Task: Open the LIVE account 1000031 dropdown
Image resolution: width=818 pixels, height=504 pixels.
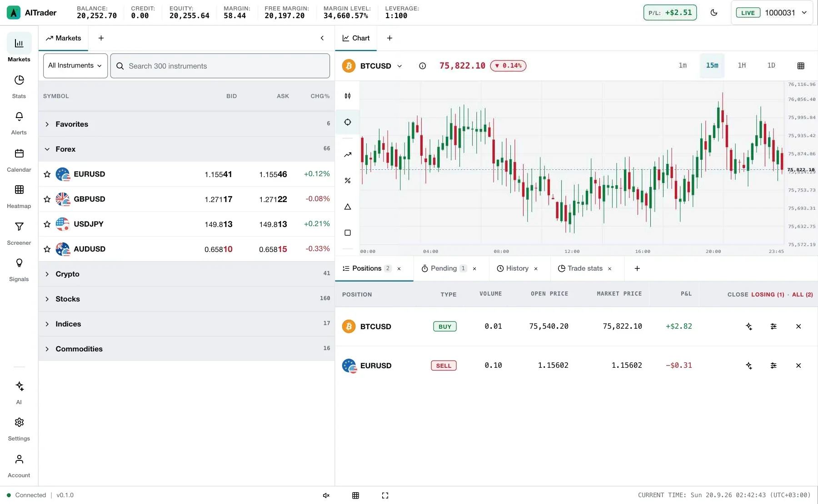Action: tap(772, 13)
